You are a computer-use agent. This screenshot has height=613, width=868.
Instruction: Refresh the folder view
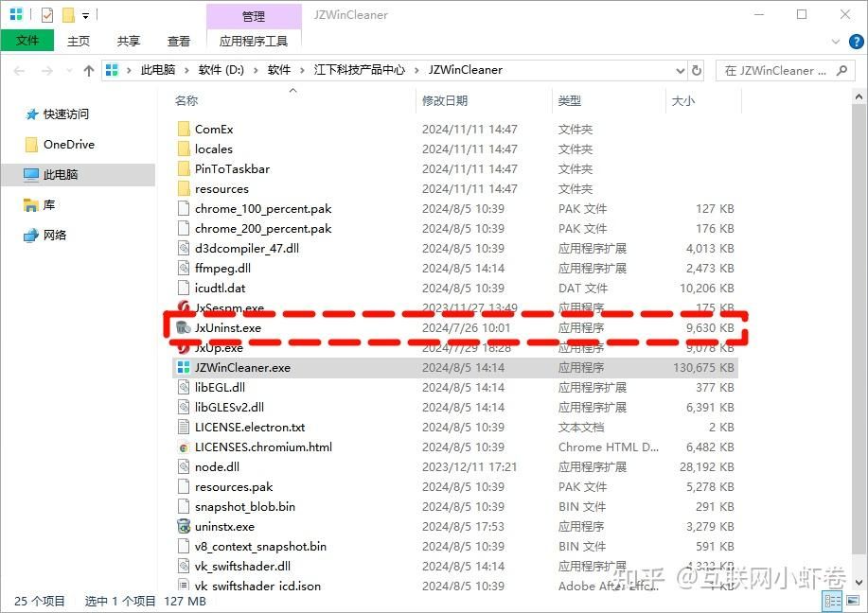[697, 70]
